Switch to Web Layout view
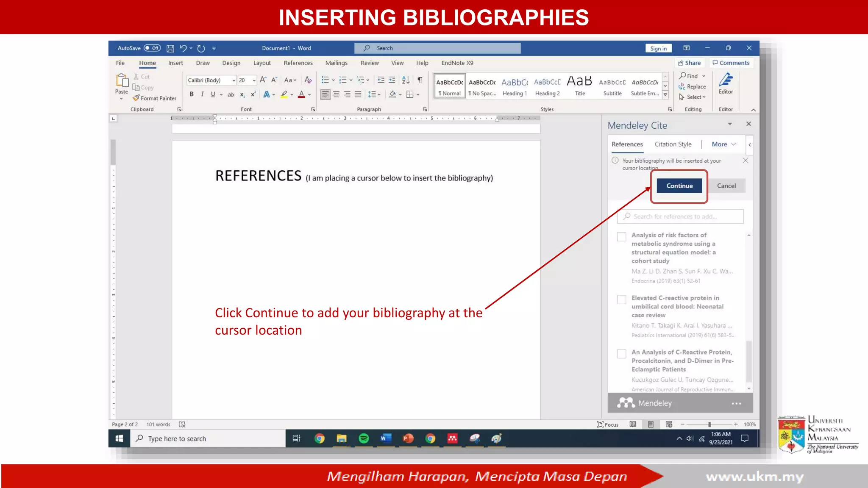The image size is (868, 488). [x=669, y=424]
